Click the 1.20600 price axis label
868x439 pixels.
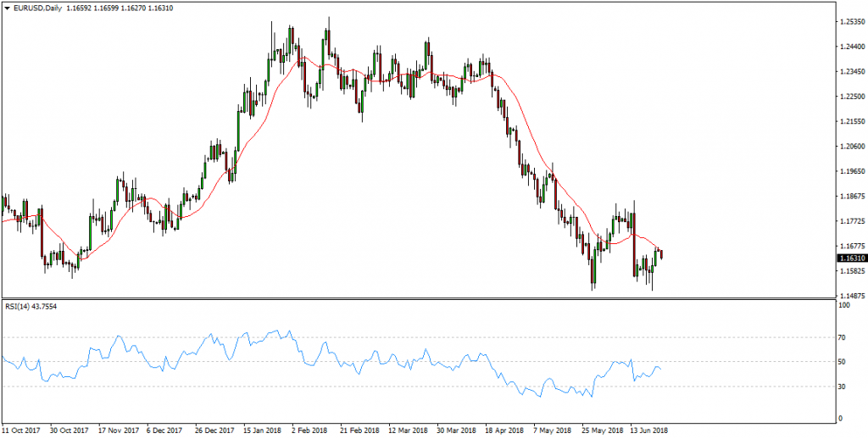852,146
